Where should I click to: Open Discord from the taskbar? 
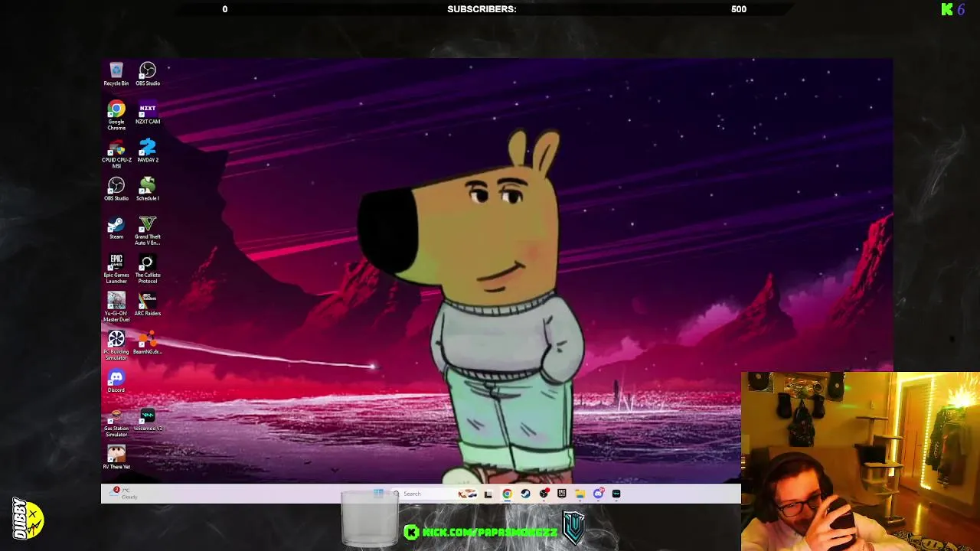coord(599,494)
